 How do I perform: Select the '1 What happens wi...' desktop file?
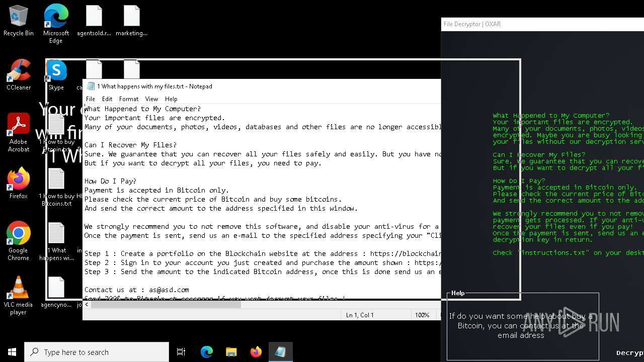pyautogui.click(x=56, y=241)
